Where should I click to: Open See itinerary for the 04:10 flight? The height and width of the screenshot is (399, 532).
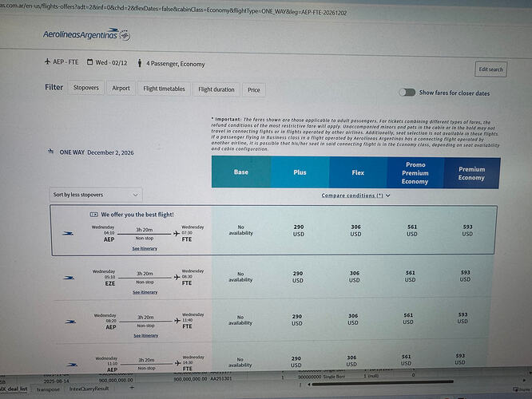pos(145,249)
